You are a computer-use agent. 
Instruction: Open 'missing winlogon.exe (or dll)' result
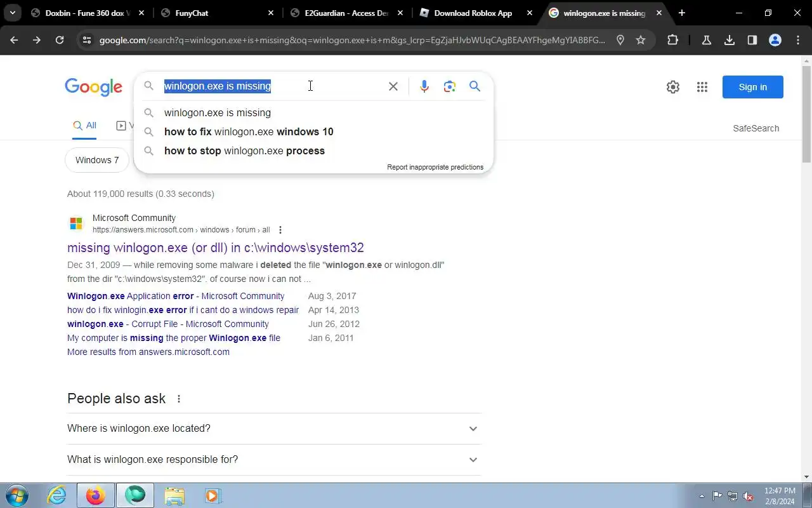(x=216, y=248)
